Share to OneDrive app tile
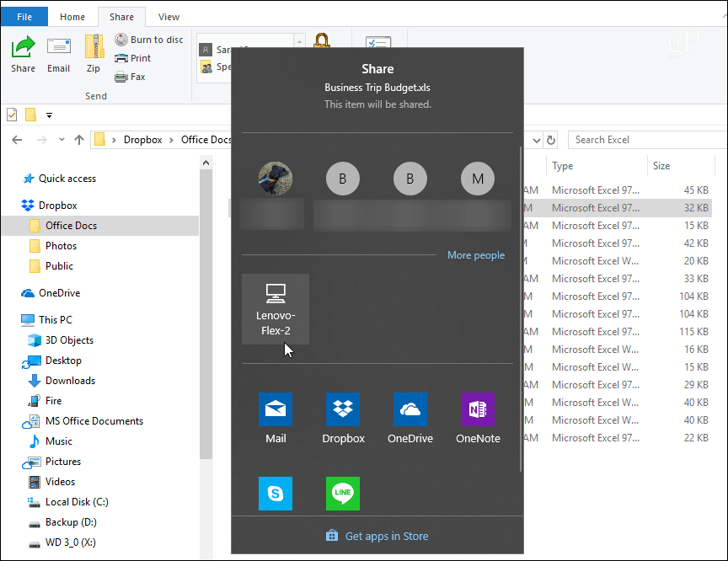728x561 pixels. 410,418
